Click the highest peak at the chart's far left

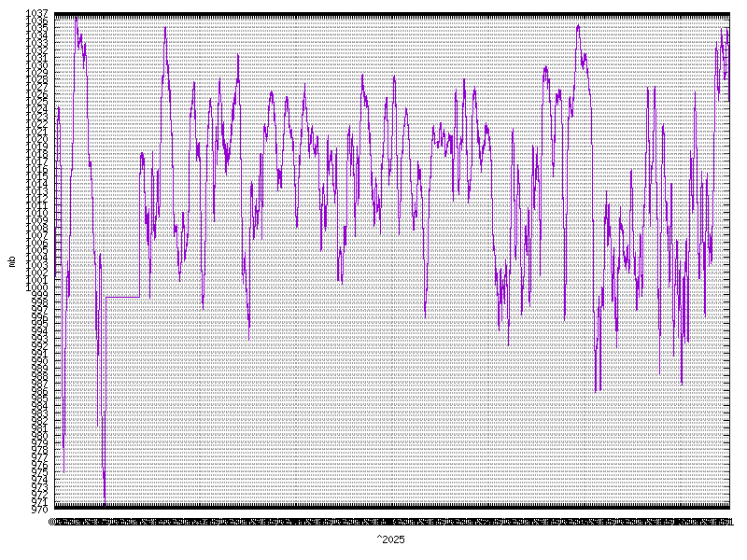[76, 19]
